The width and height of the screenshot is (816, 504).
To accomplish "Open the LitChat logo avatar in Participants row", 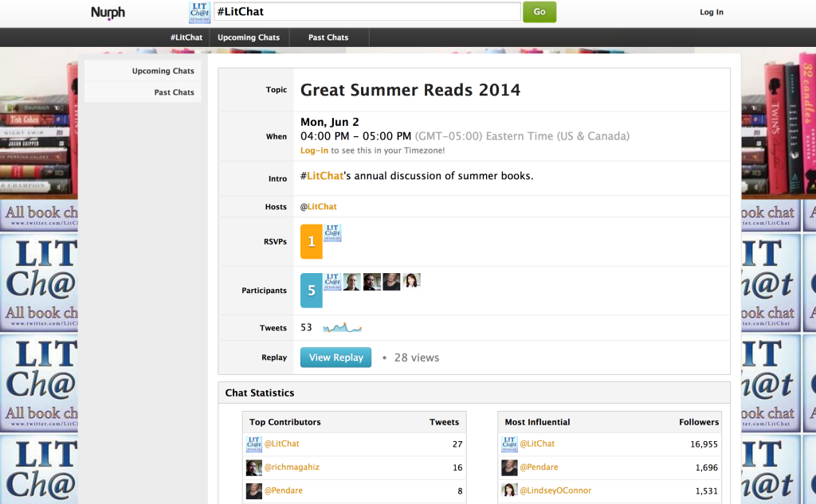I will click(332, 282).
